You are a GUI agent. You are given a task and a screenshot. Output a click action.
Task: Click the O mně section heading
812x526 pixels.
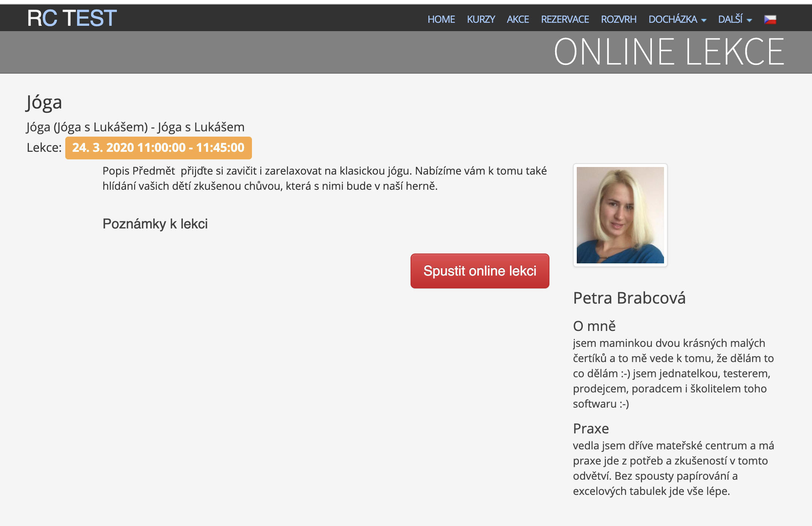[x=594, y=326]
